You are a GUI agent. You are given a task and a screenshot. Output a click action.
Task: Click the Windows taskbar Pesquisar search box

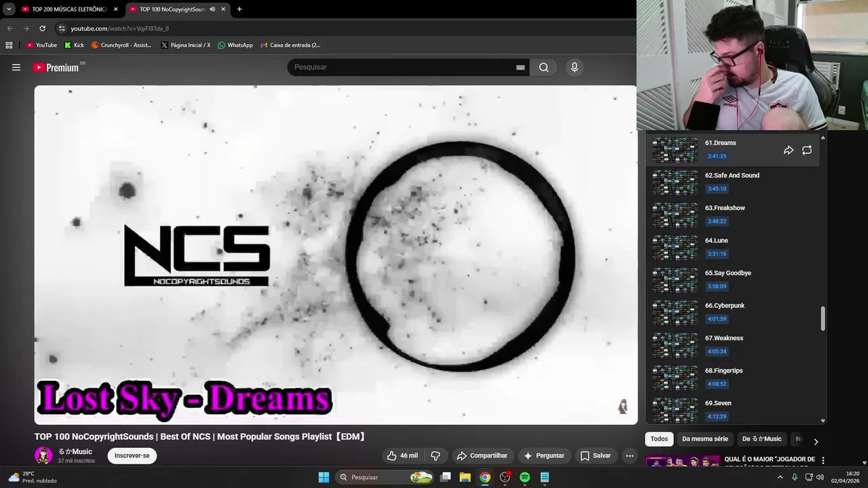click(385, 477)
